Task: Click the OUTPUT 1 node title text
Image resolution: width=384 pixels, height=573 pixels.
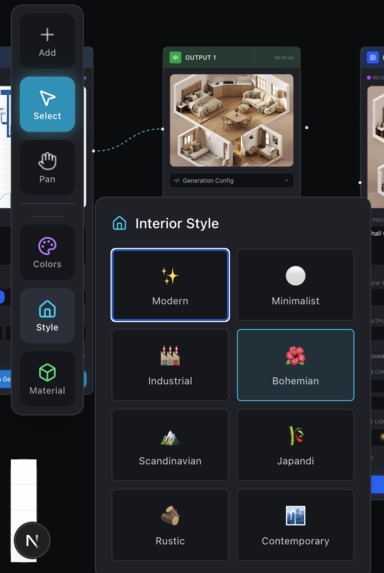Action: pos(201,58)
